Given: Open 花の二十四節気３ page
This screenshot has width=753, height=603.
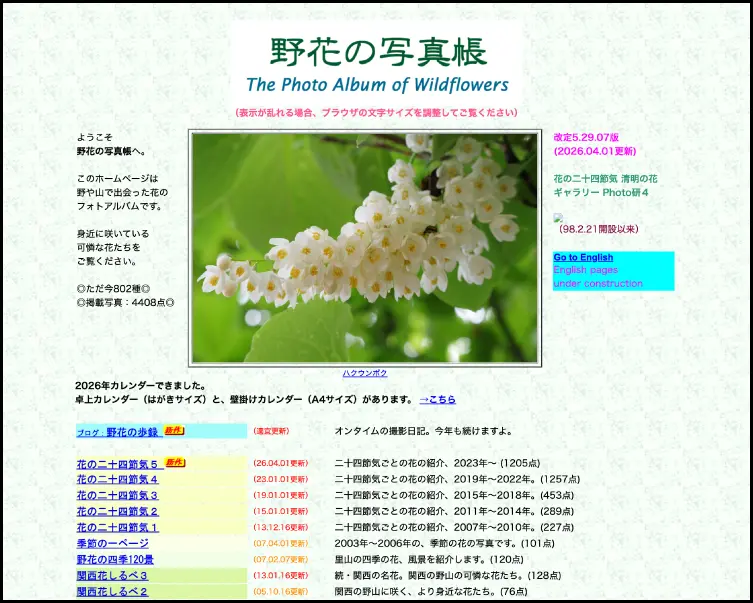Looking at the screenshot, I should [x=118, y=495].
